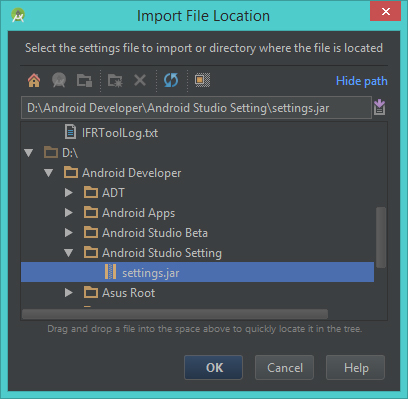408x399 pixels.
Task: Select the Android Studio Beta label
Action: (x=155, y=233)
